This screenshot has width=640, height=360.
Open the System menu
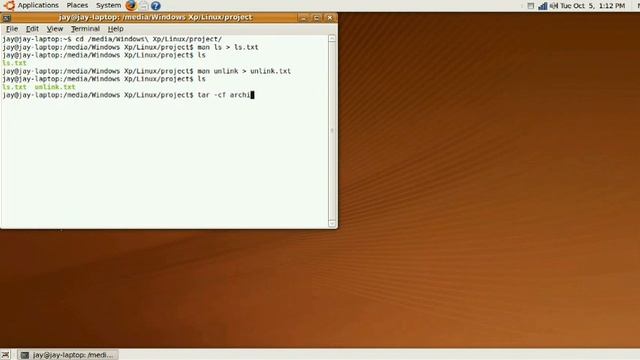point(108,5)
